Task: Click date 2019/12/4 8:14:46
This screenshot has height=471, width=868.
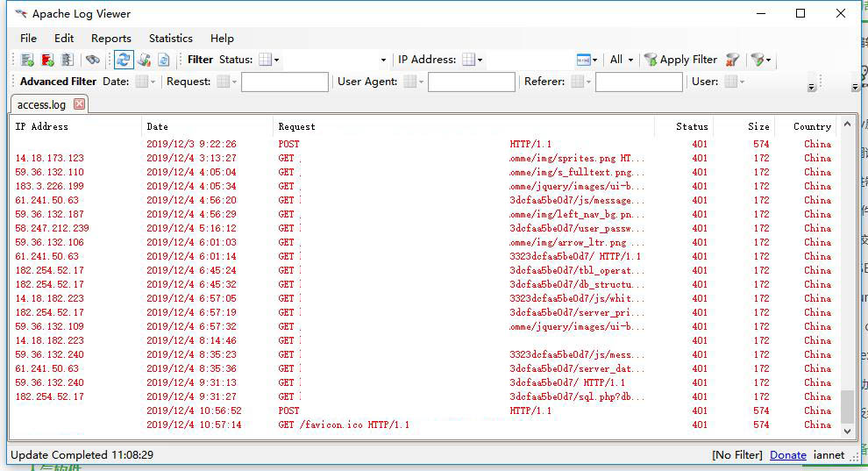Action: [191, 340]
